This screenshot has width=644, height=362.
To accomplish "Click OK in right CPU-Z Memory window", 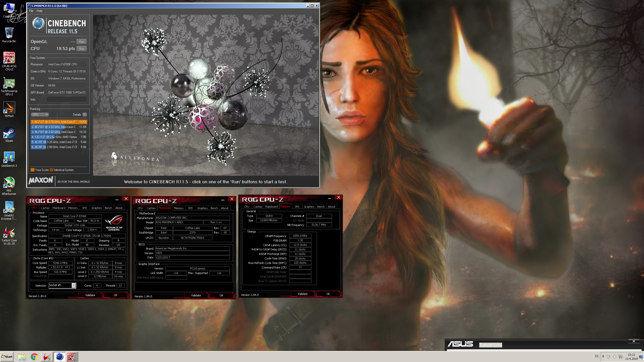I will click(x=328, y=294).
